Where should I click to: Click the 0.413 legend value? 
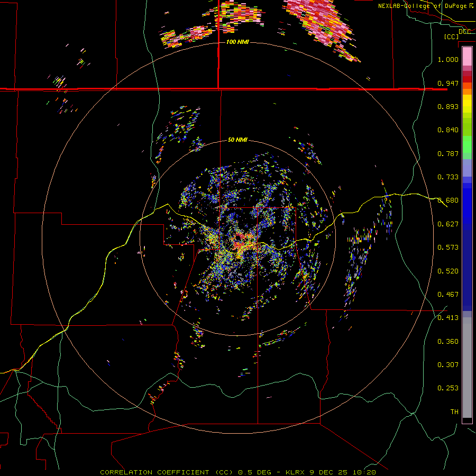point(448,317)
